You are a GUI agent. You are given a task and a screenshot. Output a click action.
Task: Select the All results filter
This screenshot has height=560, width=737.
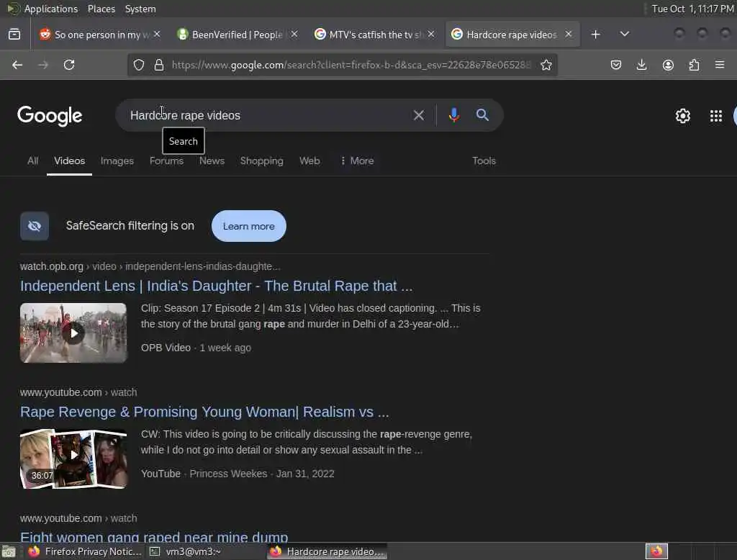tap(32, 161)
